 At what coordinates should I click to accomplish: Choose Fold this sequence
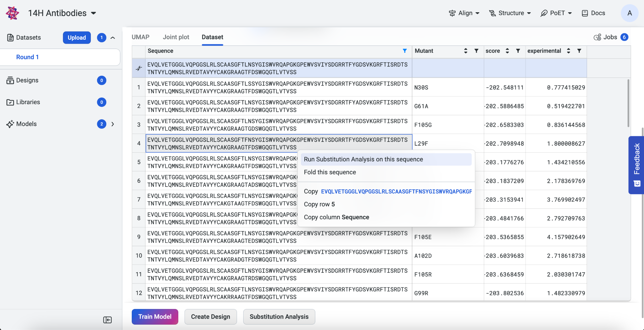pyautogui.click(x=386, y=172)
